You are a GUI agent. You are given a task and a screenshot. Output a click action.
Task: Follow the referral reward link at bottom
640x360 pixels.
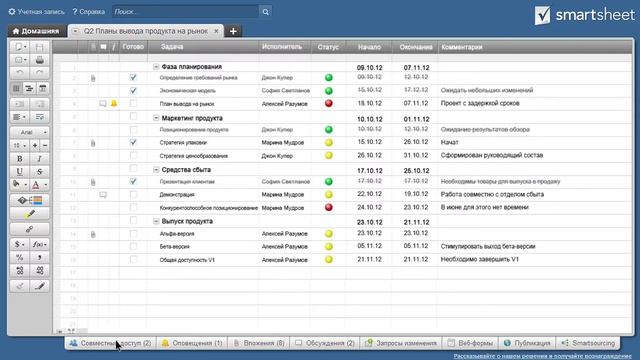[542, 356]
